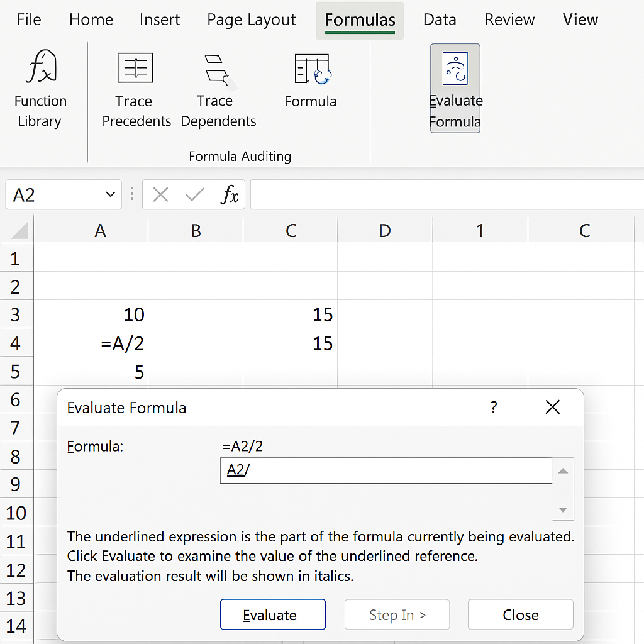The width and height of the screenshot is (644, 644).
Task: Click the cancel X in formula bar
Action: point(160,195)
